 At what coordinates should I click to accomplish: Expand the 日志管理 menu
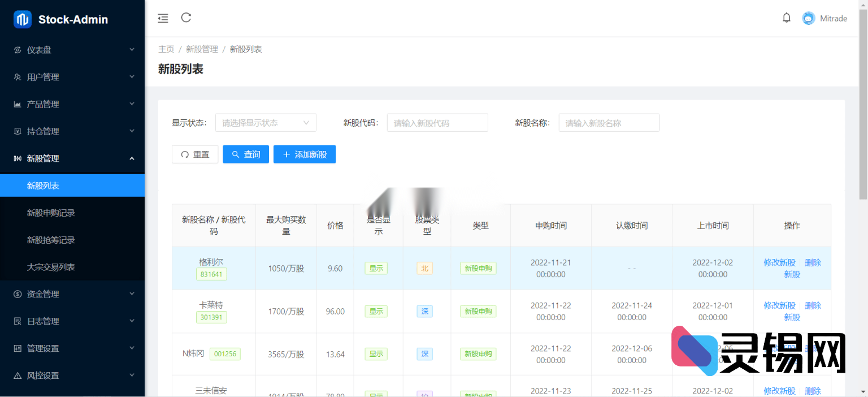[x=72, y=321]
